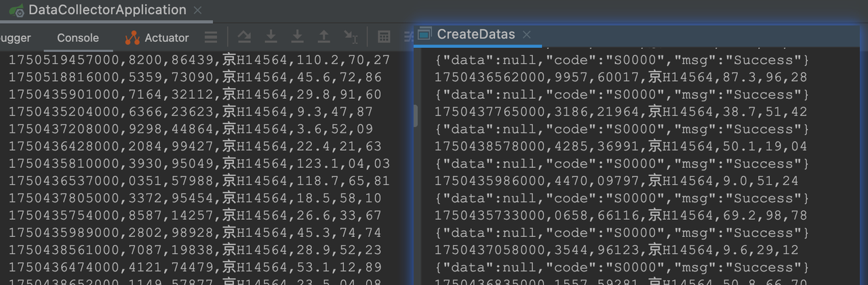Click the log line starting with 1750519457000
Screen dimensions: 868x285
(199, 60)
